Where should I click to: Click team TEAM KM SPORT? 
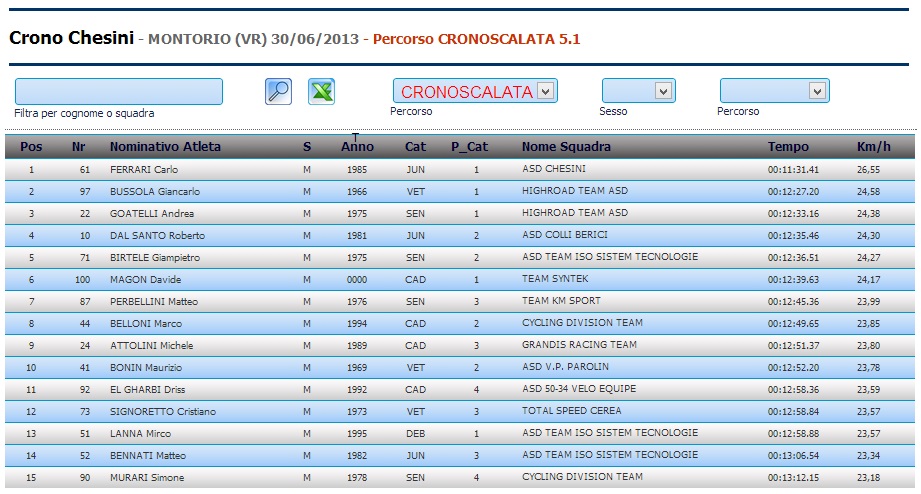(562, 301)
